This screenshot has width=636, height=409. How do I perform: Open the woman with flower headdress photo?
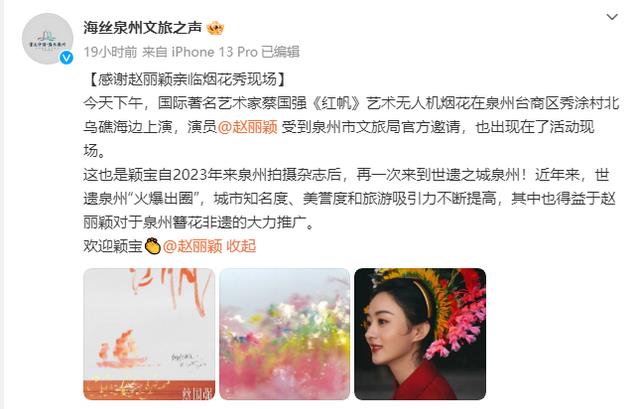(x=420, y=334)
